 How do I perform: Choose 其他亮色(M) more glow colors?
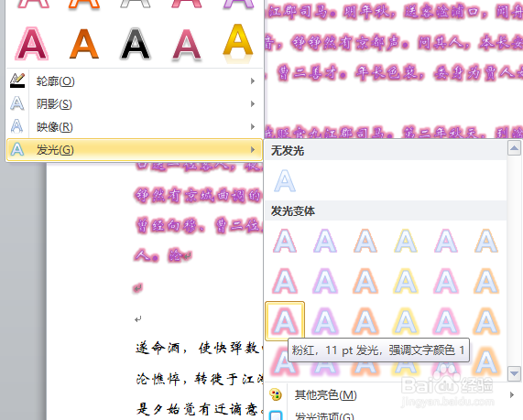tap(392, 395)
